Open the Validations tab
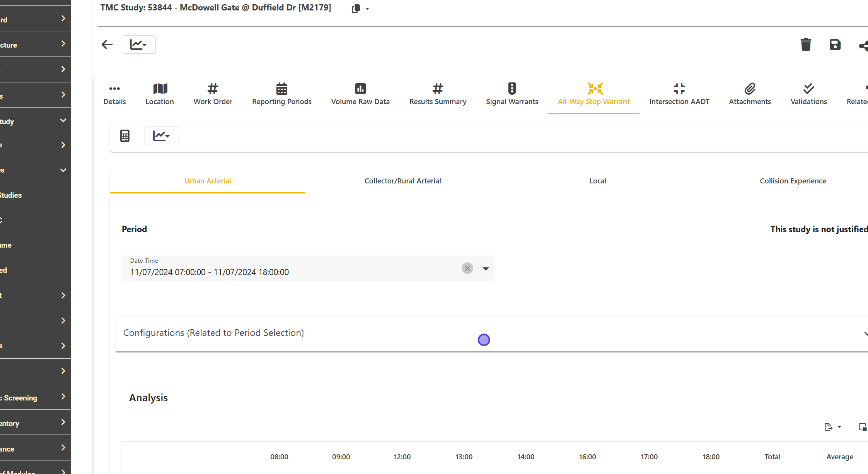Image resolution: width=868 pixels, height=474 pixels. click(808, 94)
